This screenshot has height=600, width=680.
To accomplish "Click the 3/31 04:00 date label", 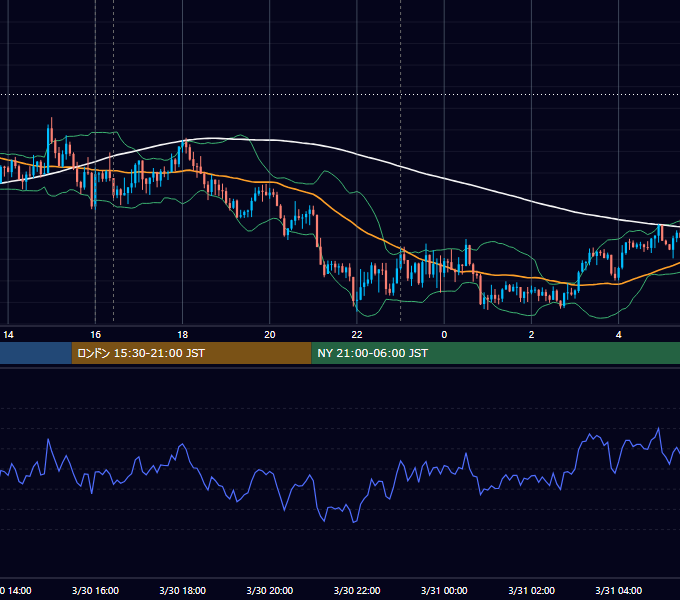I will point(618,590).
